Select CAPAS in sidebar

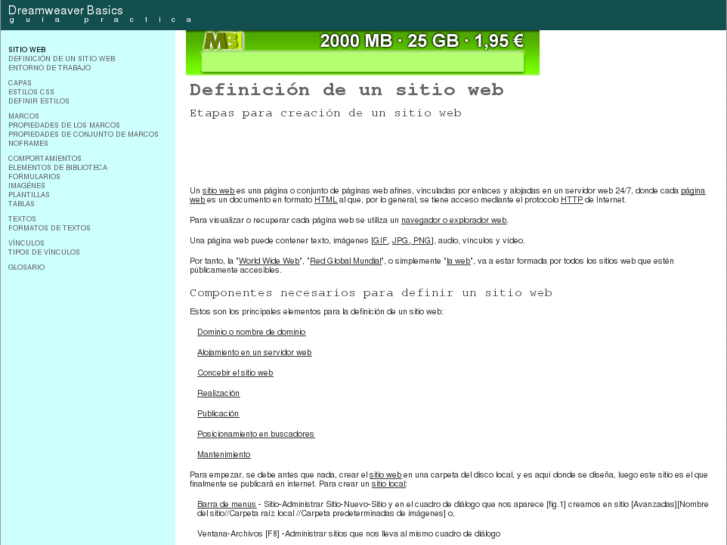click(19, 83)
